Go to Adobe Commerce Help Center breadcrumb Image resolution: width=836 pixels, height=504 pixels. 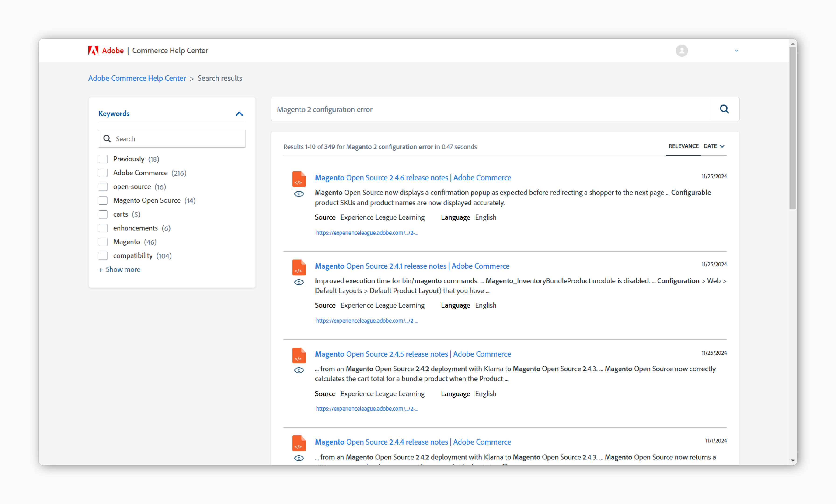click(x=137, y=78)
